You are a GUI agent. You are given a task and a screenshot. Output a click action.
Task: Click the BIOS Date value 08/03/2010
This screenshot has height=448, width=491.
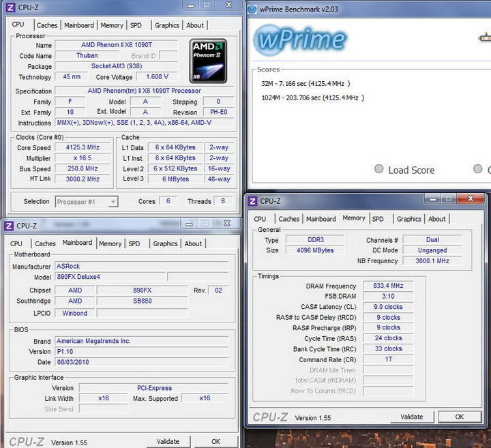142,362
